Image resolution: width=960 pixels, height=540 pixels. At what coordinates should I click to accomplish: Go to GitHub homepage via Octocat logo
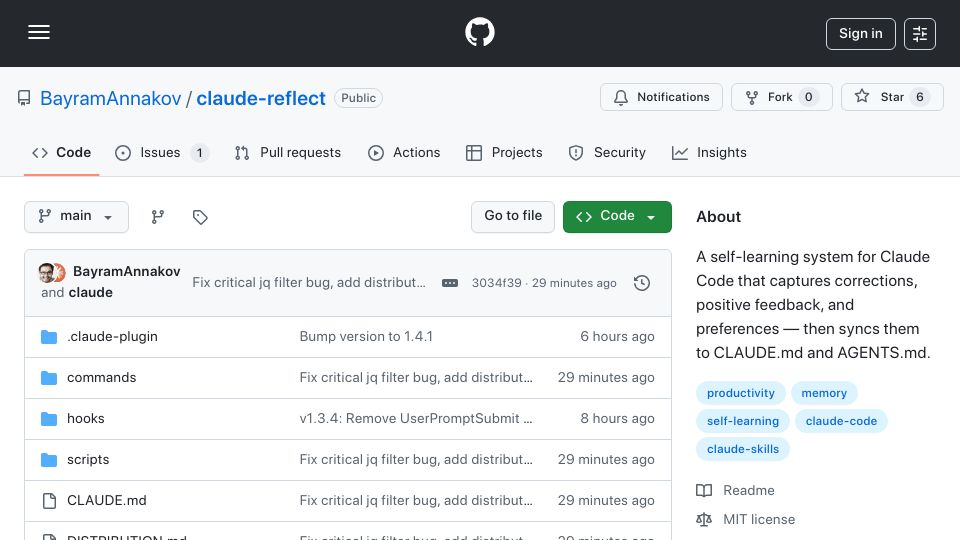(x=479, y=32)
